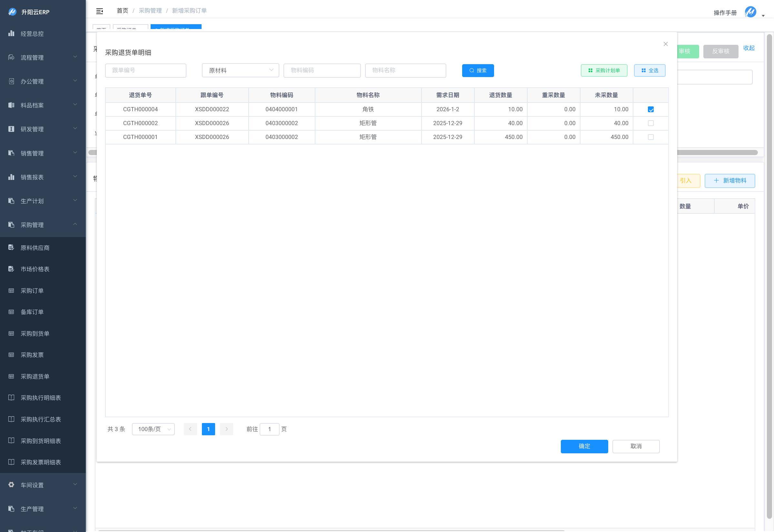Click the 采购退货单 table icon
Image resolution: width=774 pixels, height=532 pixels.
11,376
